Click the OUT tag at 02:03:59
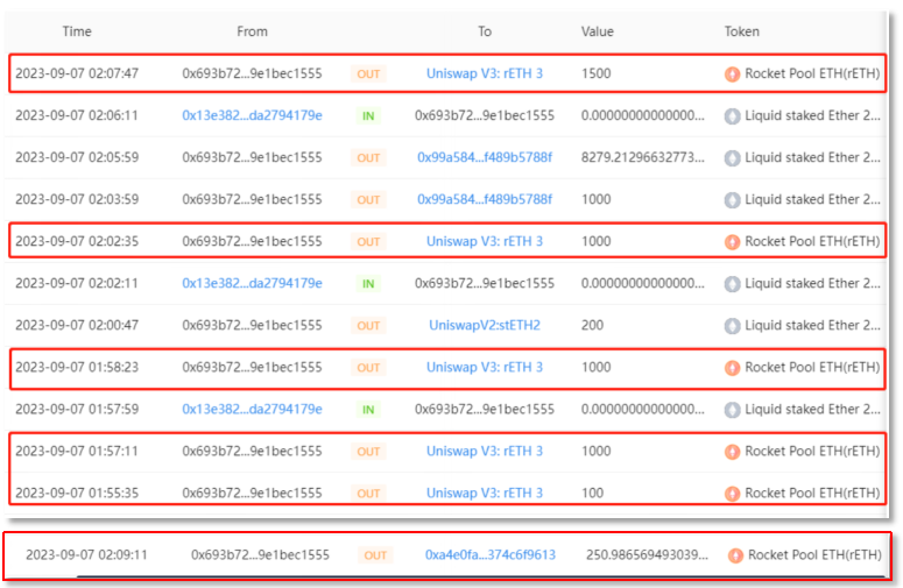903x588 pixels. click(x=368, y=200)
